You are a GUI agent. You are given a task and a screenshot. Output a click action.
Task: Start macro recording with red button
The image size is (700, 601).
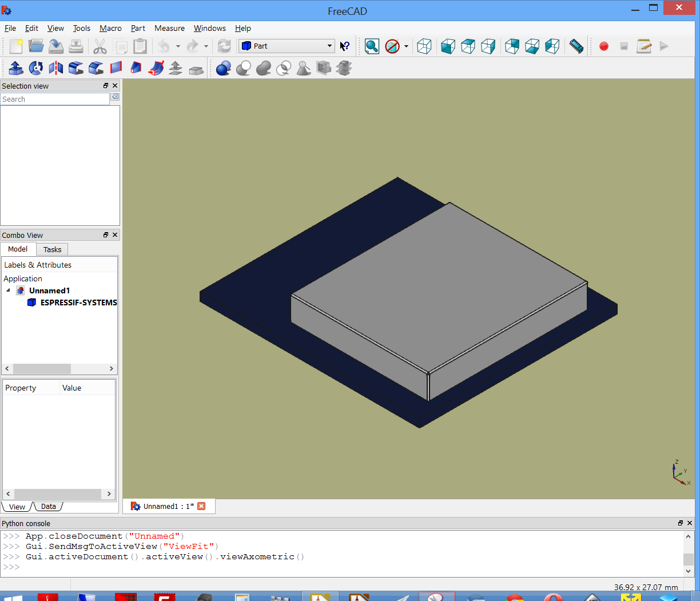603,46
